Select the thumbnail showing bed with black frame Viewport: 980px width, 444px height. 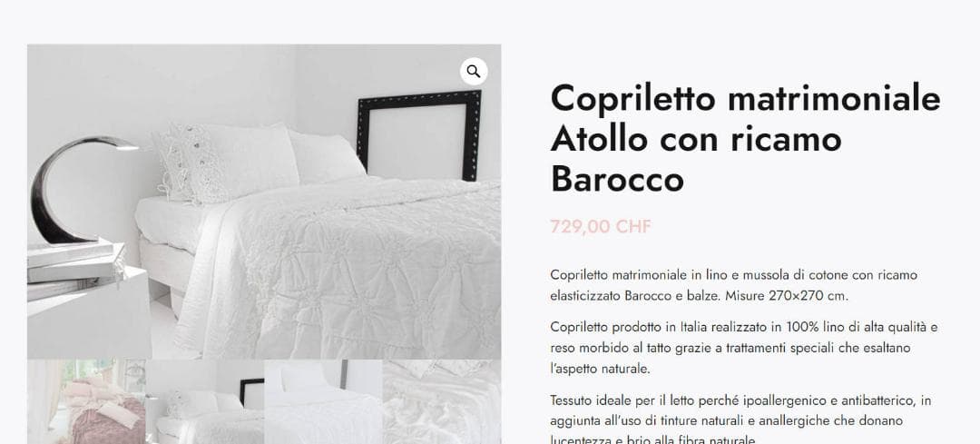(205, 401)
